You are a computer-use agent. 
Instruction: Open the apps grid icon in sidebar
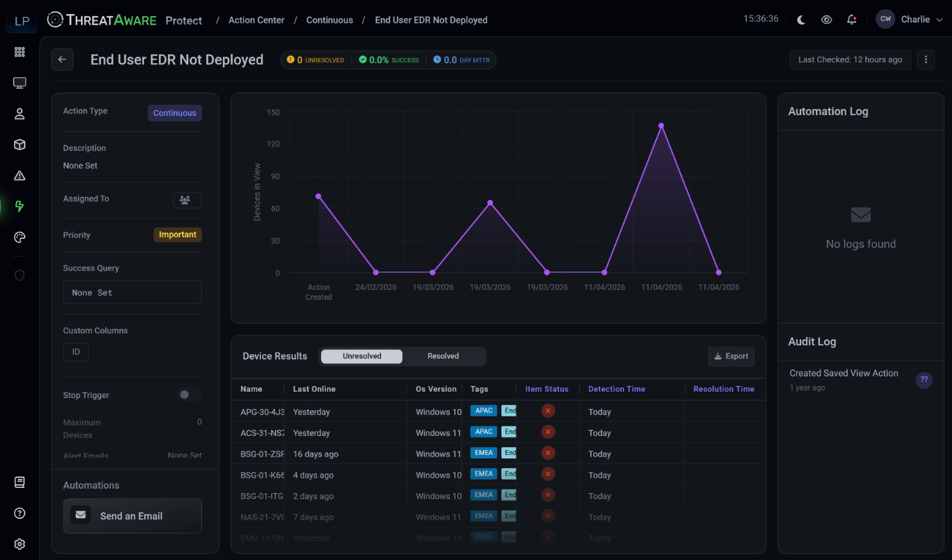pyautogui.click(x=20, y=52)
